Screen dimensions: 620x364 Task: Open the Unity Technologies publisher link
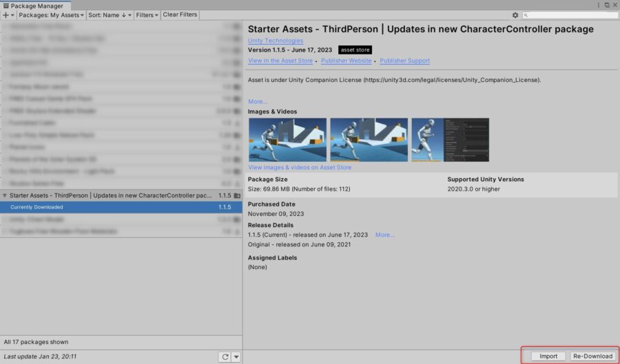pyautogui.click(x=276, y=41)
